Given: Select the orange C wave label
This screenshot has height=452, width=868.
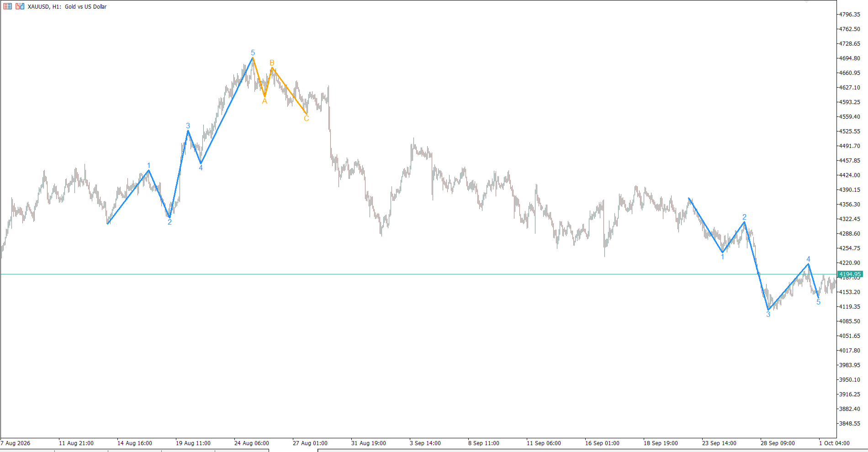Looking at the screenshot, I should tap(306, 119).
